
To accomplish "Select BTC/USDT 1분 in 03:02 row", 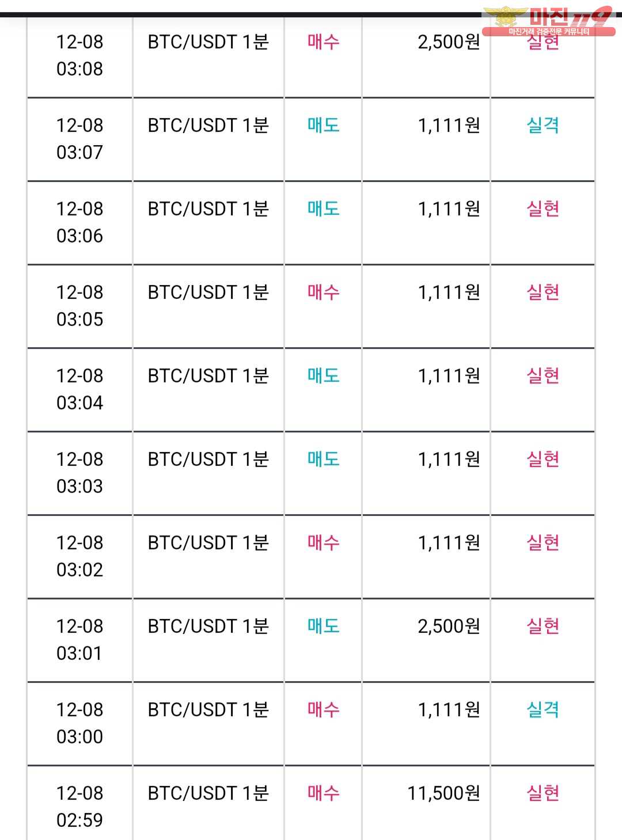I will [208, 543].
